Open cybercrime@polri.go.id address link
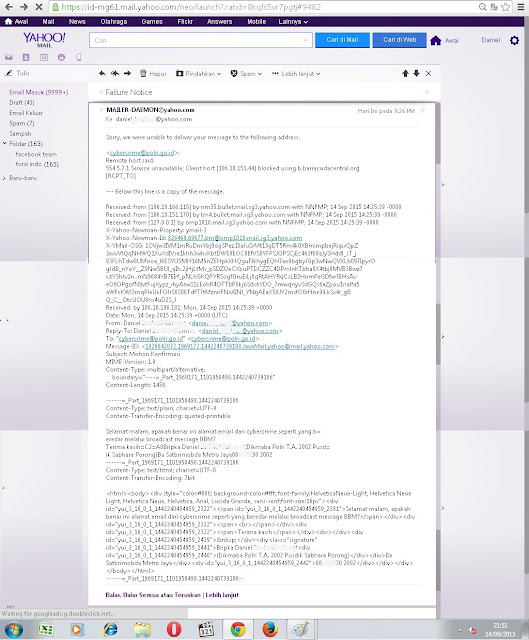Image resolution: width=529 pixels, height=640 pixels. [142, 153]
